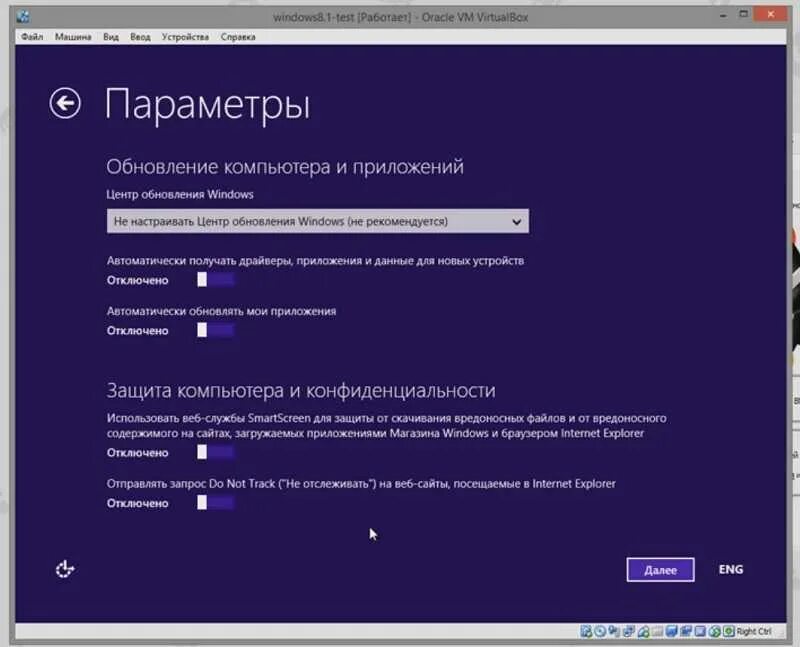Toggle automatic app updates switch
This screenshot has width=800, height=647.
point(215,330)
